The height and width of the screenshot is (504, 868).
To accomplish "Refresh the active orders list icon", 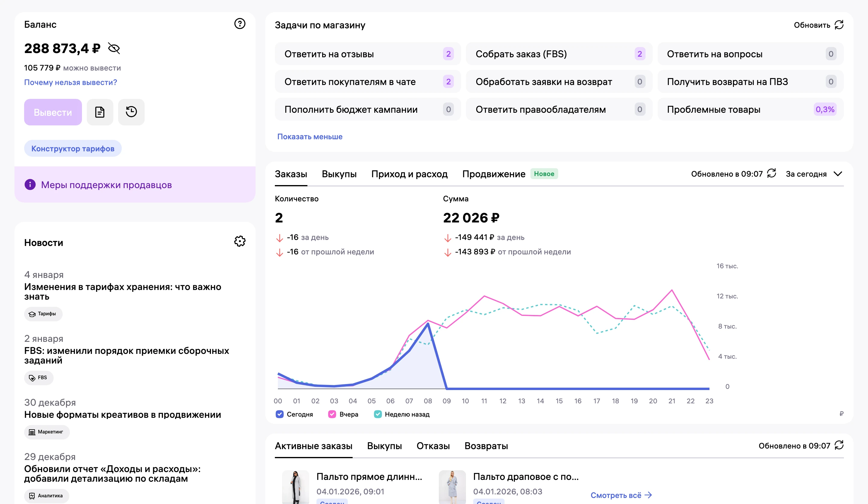I will tap(839, 445).
